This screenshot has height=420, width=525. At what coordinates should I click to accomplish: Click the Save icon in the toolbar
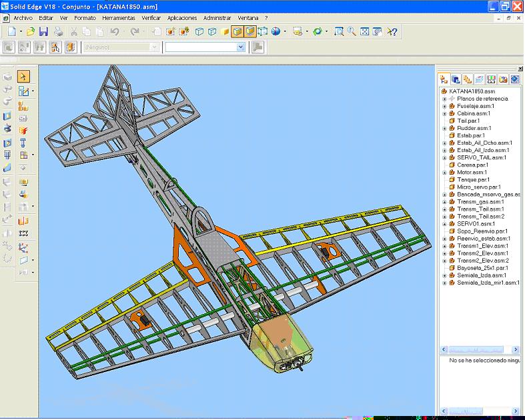pyautogui.click(x=43, y=31)
